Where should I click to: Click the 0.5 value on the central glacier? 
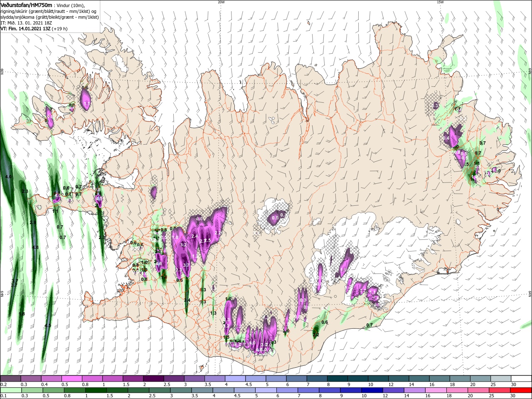click(x=275, y=218)
